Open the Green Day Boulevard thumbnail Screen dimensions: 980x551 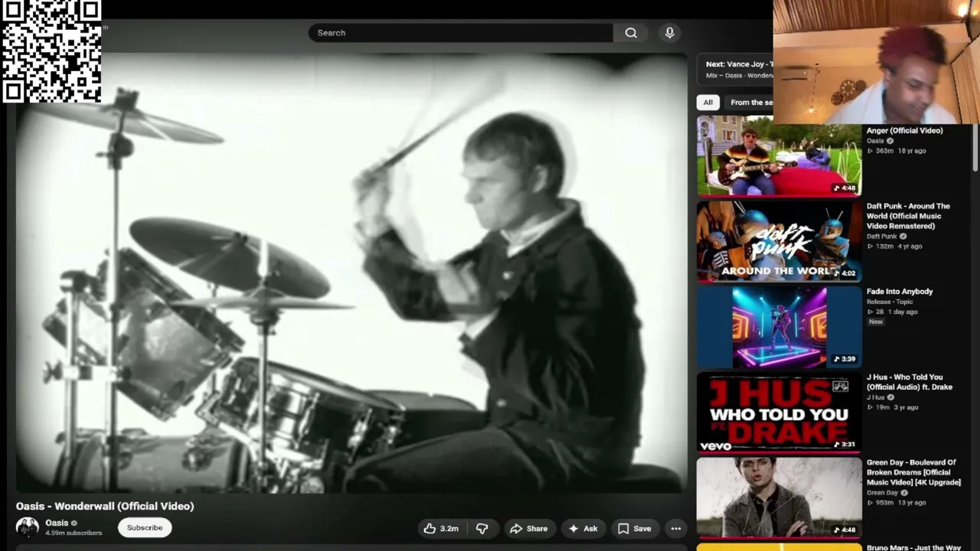click(779, 497)
